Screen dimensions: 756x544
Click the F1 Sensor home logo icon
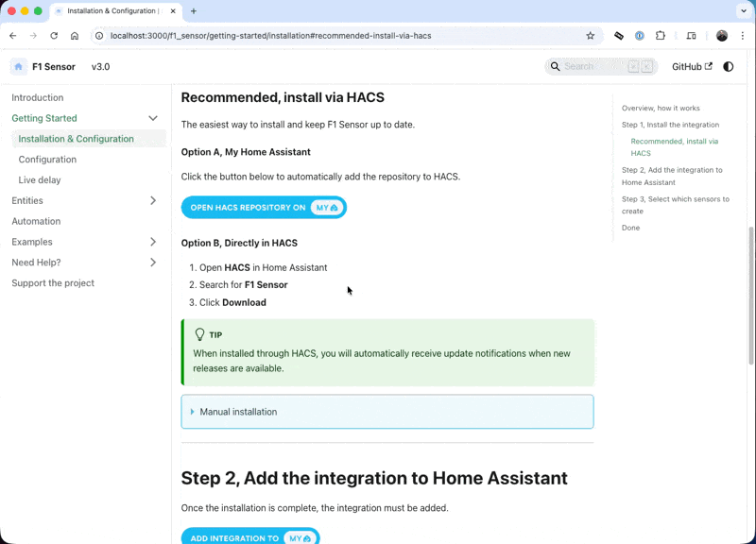(x=19, y=67)
